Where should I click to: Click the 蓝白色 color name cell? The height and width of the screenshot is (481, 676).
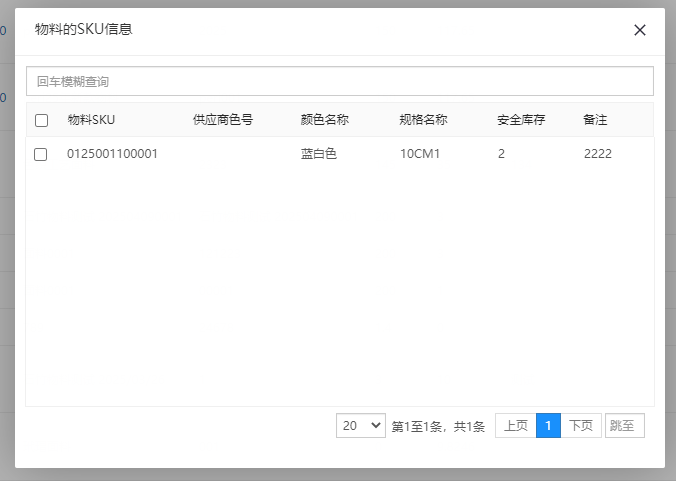coord(318,154)
